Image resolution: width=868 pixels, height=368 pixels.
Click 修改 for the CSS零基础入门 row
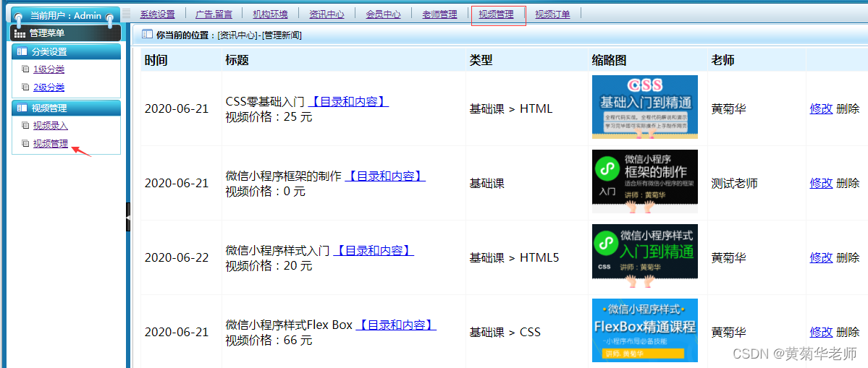pyautogui.click(x=821, y=109)
